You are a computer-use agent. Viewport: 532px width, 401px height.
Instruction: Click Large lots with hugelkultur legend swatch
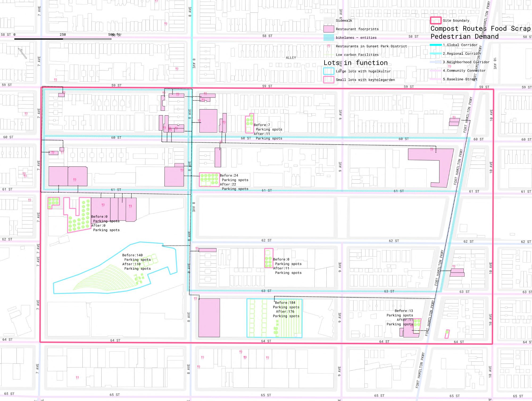coord(329,71)
